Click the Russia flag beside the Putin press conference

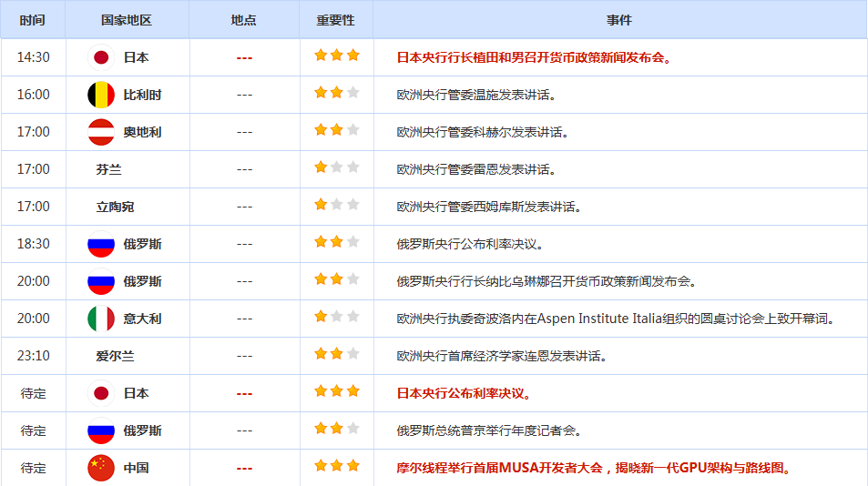[x=100, y=430]
